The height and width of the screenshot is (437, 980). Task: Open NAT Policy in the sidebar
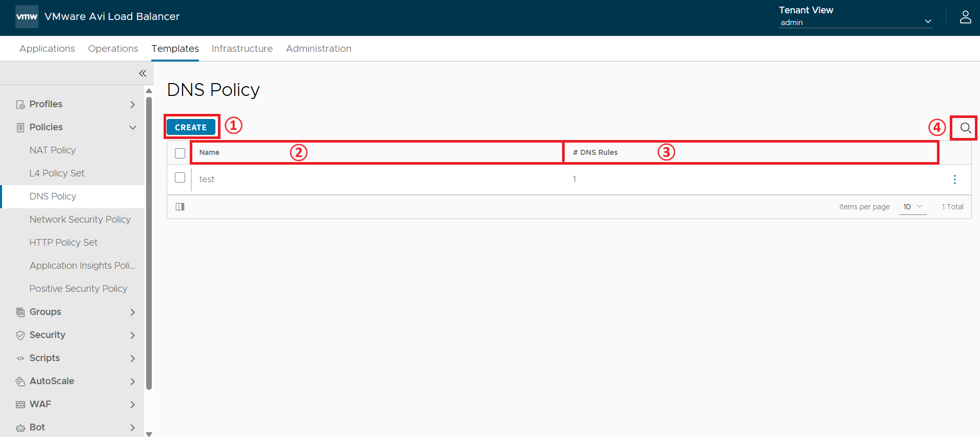tap(53, 150)
